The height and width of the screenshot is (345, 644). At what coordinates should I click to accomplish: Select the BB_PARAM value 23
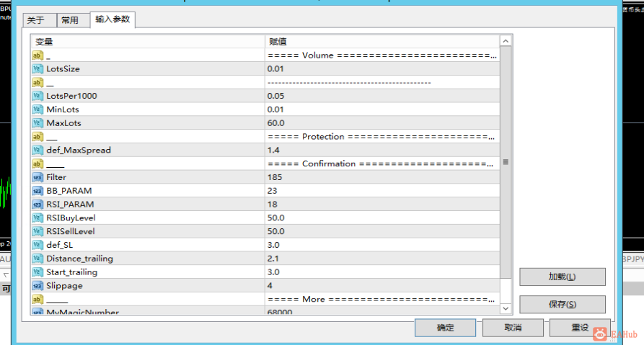pyautogui.click(x=273, y=191)
